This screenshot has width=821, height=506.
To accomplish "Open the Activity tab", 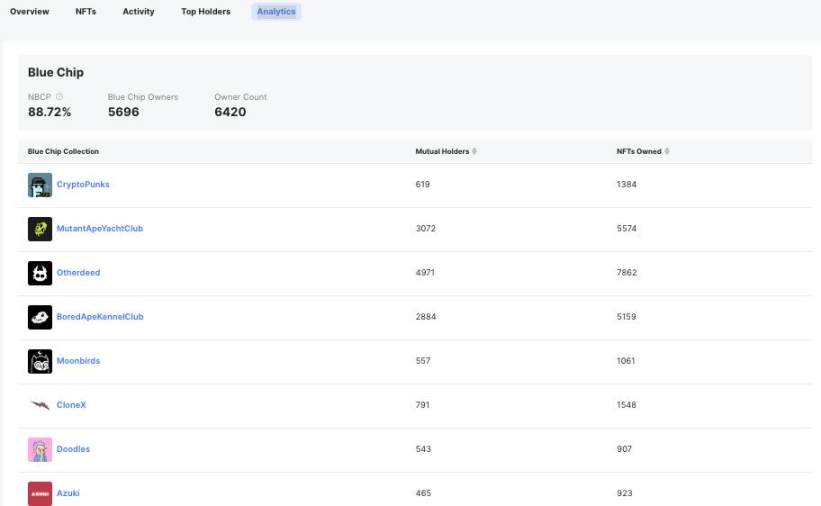I will 138,12.
